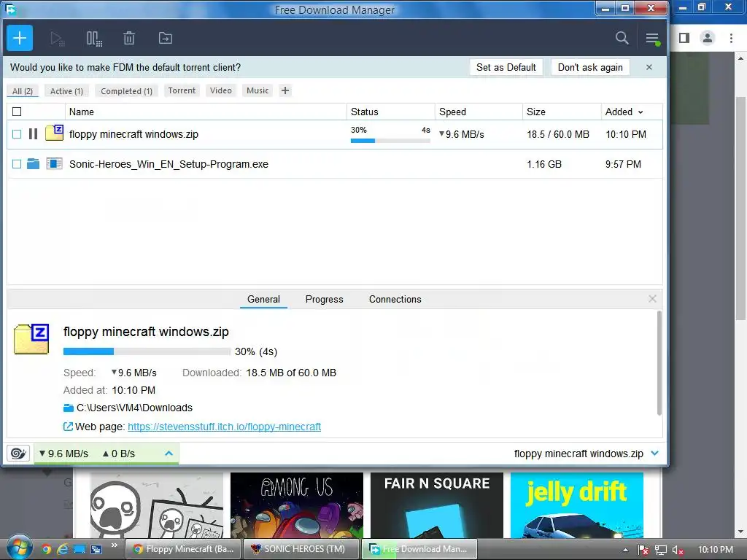Screen dimensions: 747x560
Task: Open Jelly Drift thumbnail in browser
Action: pos(577,505)
